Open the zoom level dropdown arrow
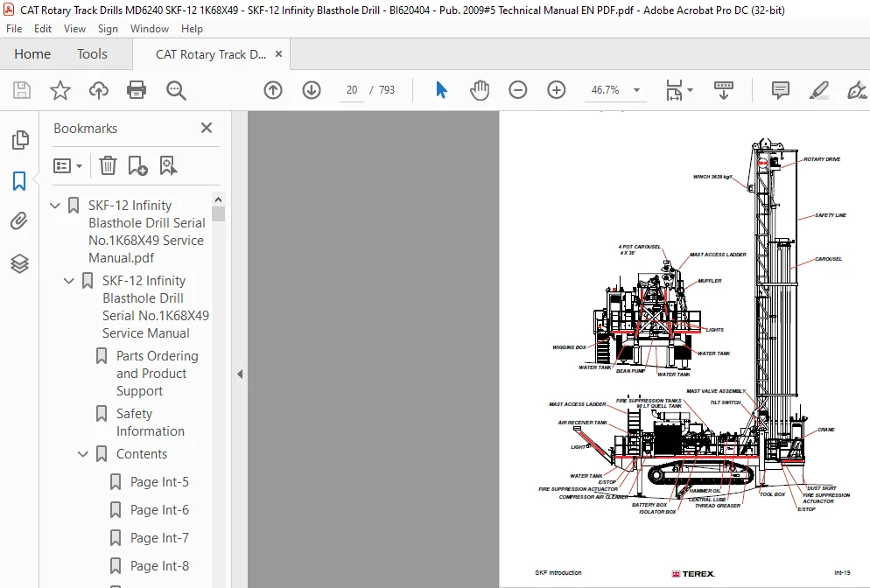 pos(637,90)
